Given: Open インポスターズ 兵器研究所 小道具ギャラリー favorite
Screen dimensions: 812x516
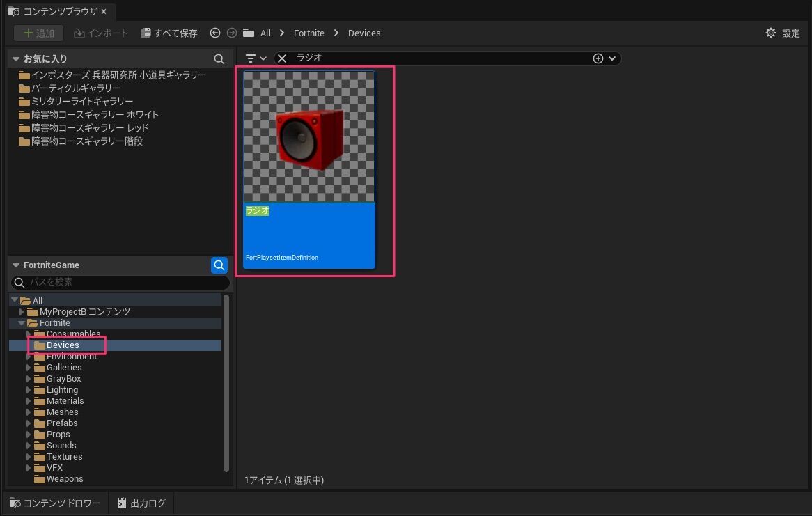Looking at the screenshot, I should pos(113,75).
